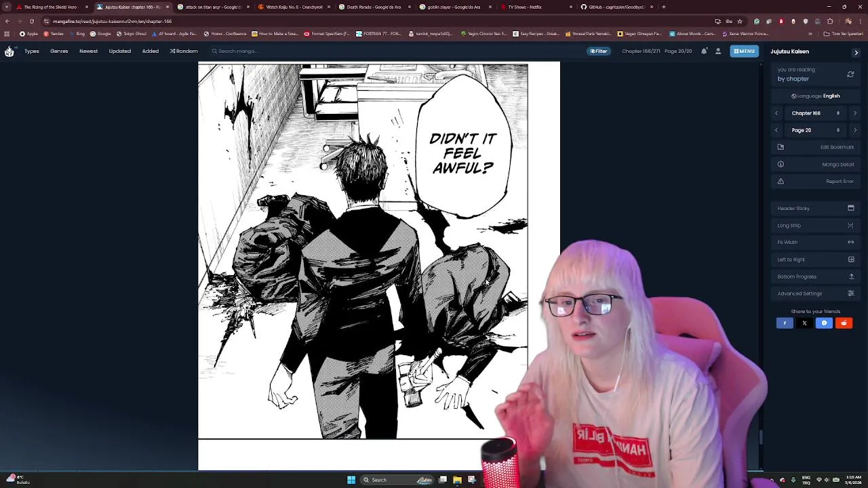Share on Facebook
Screen dimensions: 868x488
tap(785, 323)
